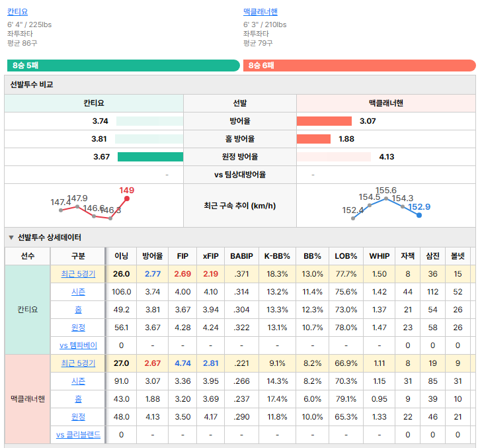480x448 pixels.
Task: Click 맥클래너핸's recent ERA value 2.67
Action: coord(153,363)
